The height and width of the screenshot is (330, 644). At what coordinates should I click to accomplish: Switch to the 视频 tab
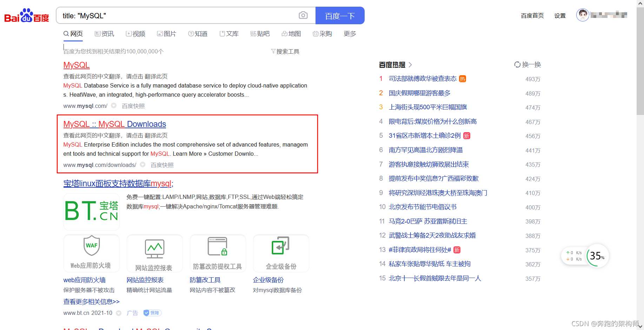coord(135,34)
